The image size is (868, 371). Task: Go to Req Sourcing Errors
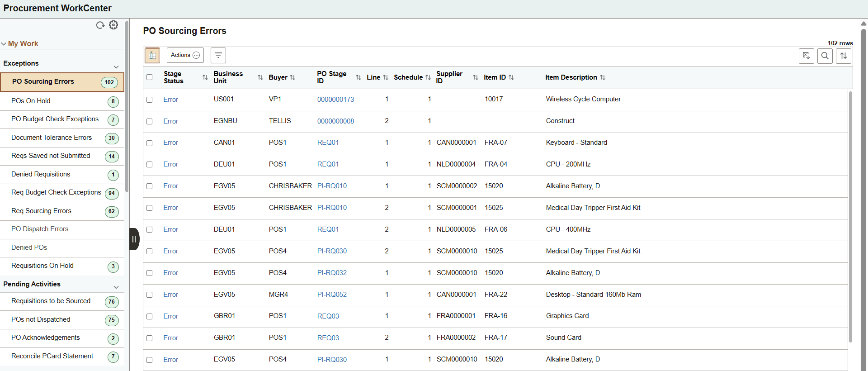(x=62, y=211)
